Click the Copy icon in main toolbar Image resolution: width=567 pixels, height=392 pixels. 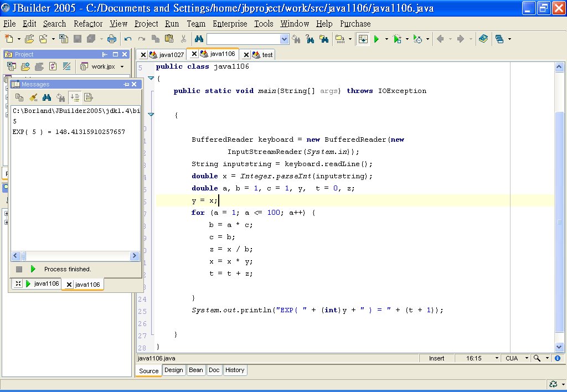[x=156, y=39]
